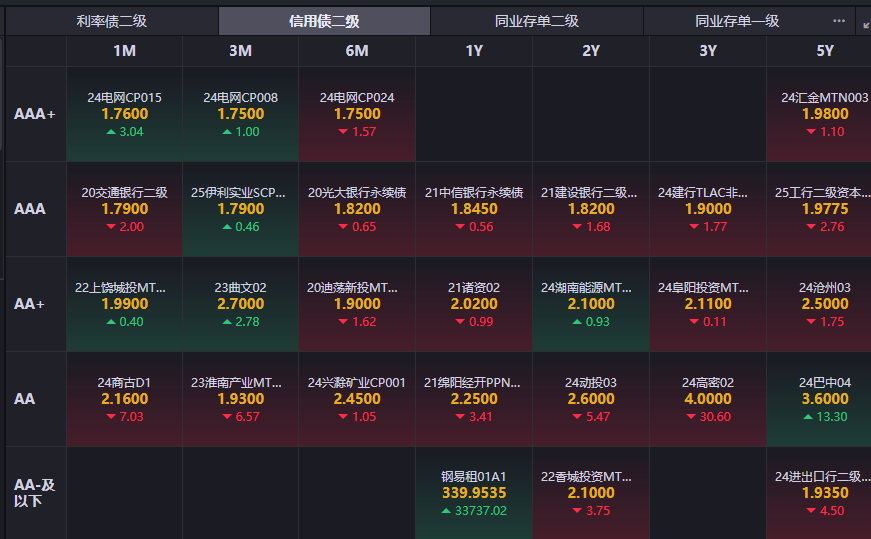871x539 pixels.
Task: Click the 1Y maturity column header
Action: [474, 51]
